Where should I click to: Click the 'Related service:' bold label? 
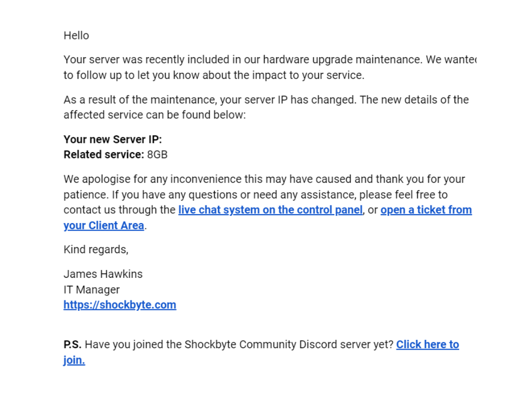click(x=103, y=155)
